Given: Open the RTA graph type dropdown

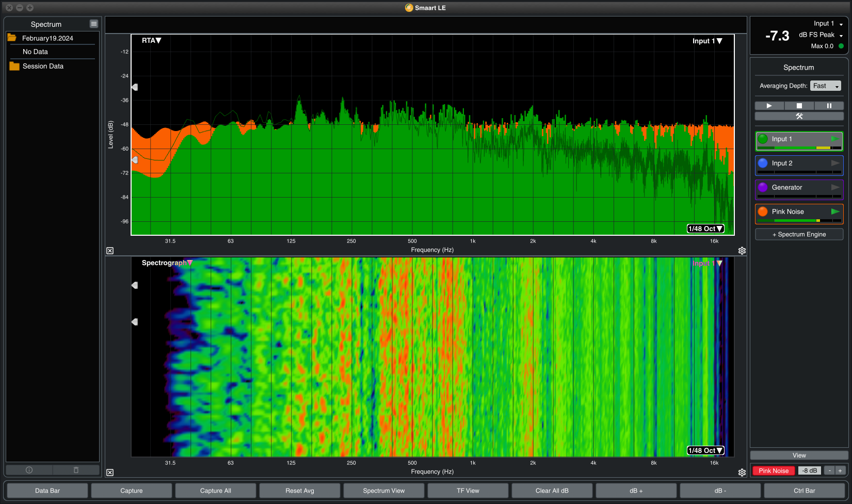Looking at the screenshot, I should (152, 40).
